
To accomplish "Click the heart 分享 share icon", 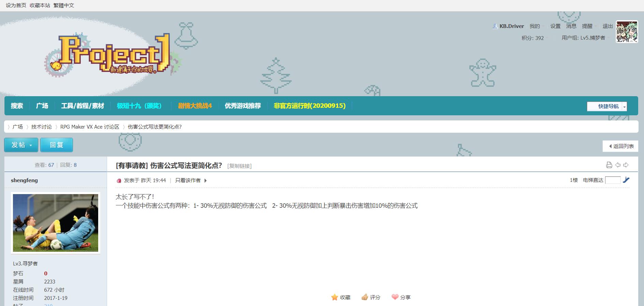I will pos(395,297).
